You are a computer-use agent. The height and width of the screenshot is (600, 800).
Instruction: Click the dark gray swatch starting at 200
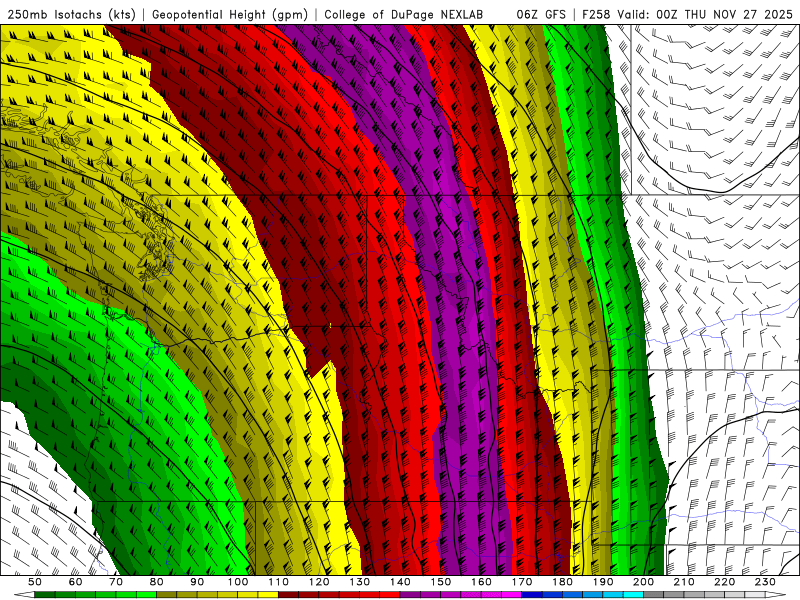[654, 595]
